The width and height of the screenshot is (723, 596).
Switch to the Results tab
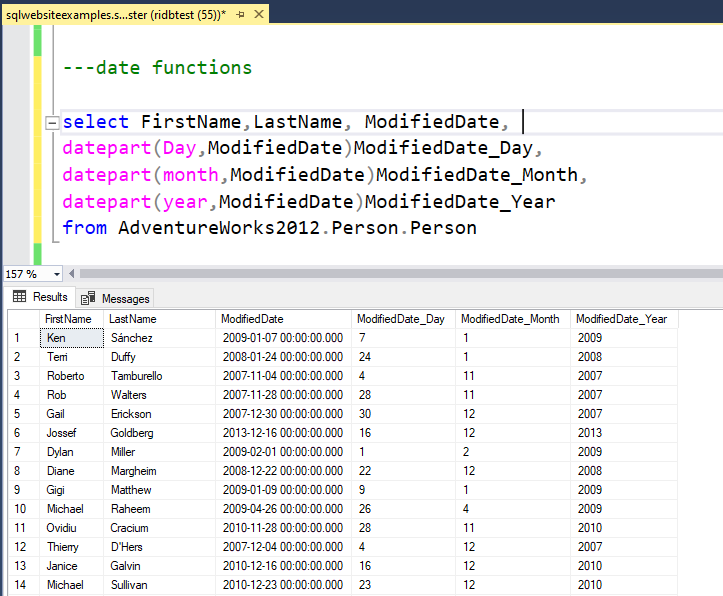pyautogui.click(x=40, y=297)
